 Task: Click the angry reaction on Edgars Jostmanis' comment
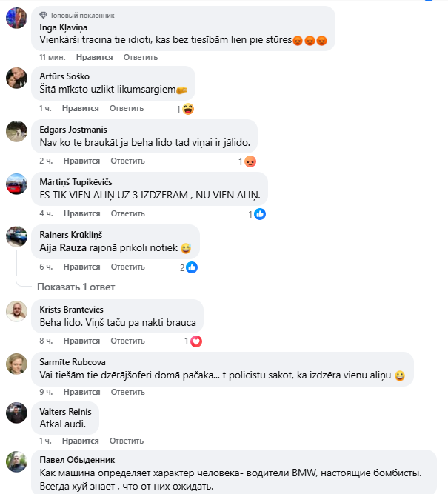click(x=250, y=161)
